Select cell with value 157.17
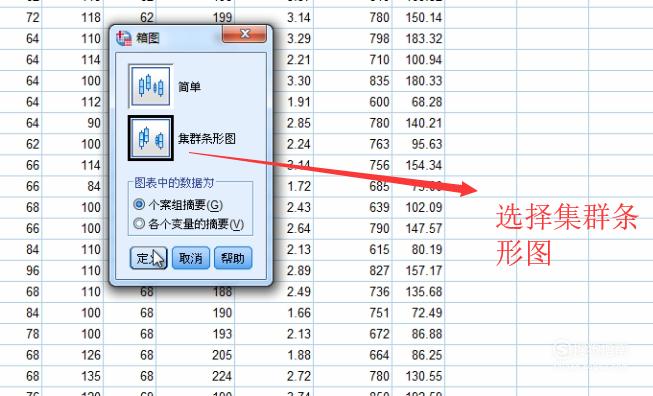The height and width of the screenshot is (396, 653). 419,271
